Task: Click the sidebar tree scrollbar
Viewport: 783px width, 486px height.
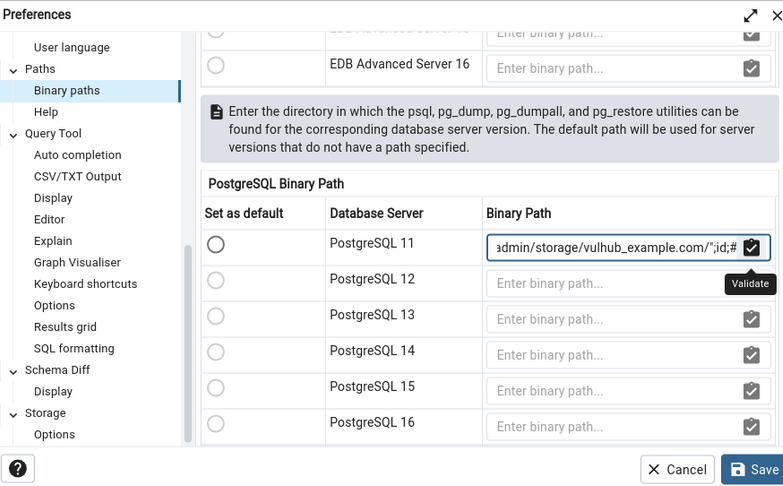Action: pos(188,344)
